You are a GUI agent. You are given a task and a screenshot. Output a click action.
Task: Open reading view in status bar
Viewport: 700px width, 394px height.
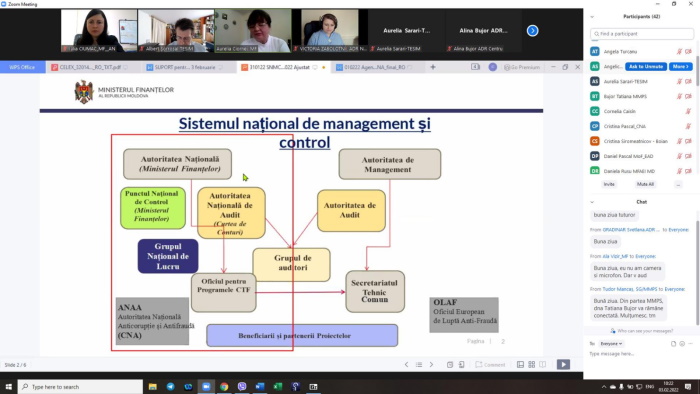pos(542,365)
